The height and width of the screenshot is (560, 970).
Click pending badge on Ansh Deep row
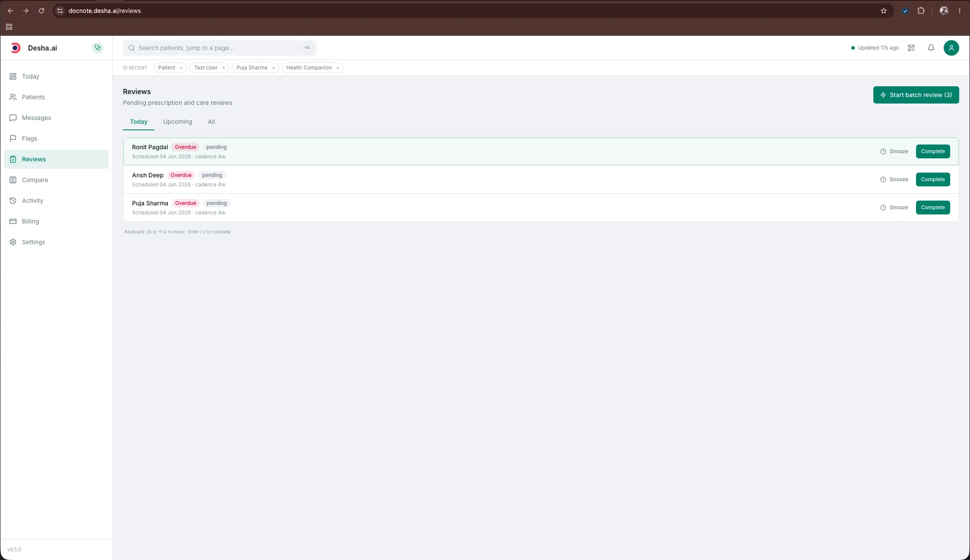[x=212, y=175]
